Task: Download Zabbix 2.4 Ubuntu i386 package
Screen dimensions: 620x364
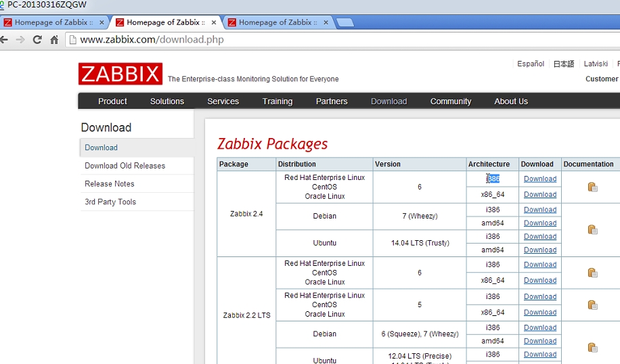Action: click(540, 236)
